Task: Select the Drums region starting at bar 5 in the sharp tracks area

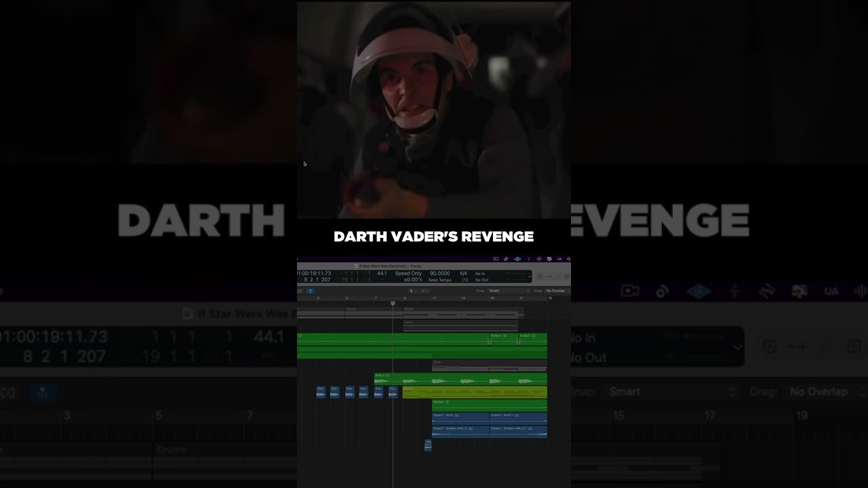Action: coord(374,314)
